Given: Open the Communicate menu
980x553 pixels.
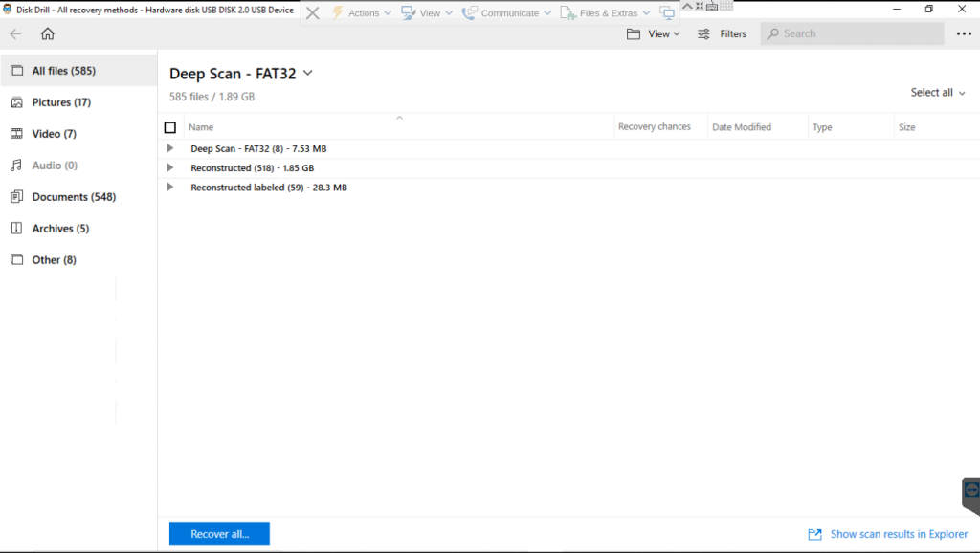Looking at the screenshot, I should pyautogui.click(x=506, y=13).
